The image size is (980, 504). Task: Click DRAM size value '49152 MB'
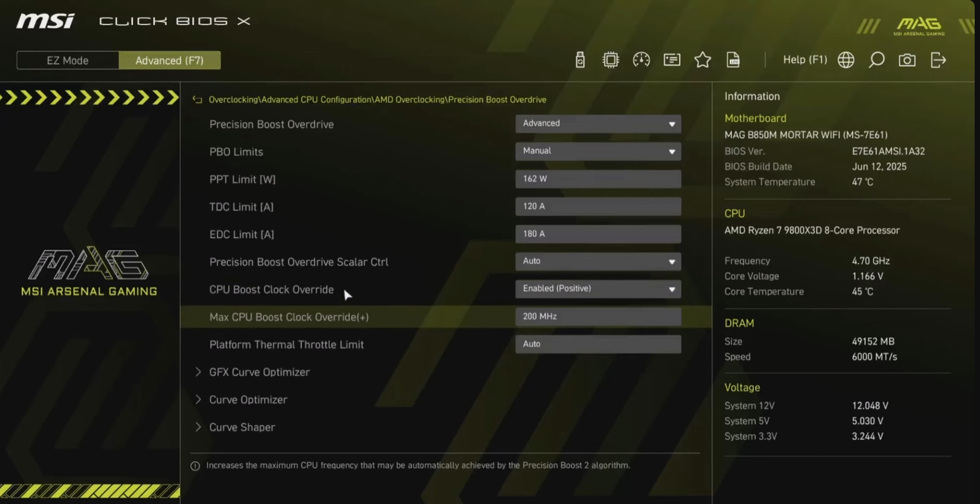click(x=873, y=341)
